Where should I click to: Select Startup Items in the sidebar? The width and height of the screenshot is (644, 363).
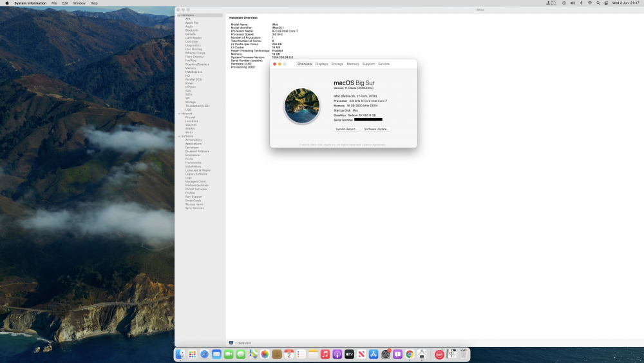[x=194, y=204]
